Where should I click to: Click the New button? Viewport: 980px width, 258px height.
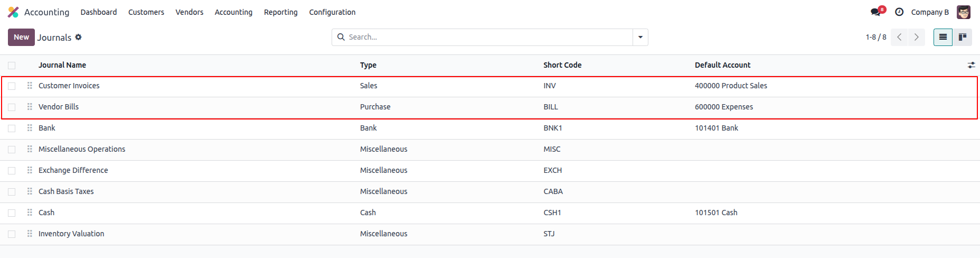[x=21, y=37]
